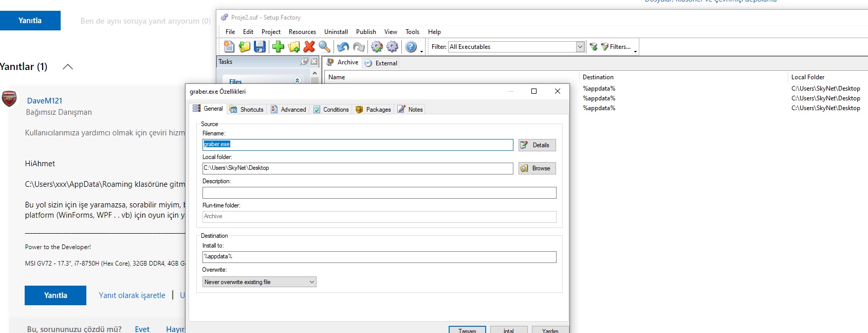Maximize the graber.exe properties dialog
This screenshot has width=868, height=333.
coord(534,91)
